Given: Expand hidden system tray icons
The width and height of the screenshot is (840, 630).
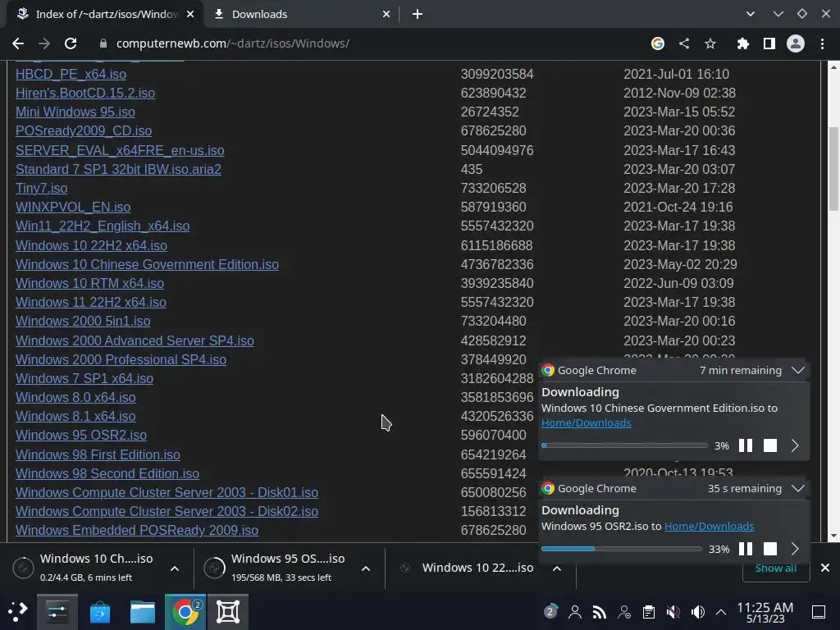Looking at the screenshot, I should [x=721, y=611].
